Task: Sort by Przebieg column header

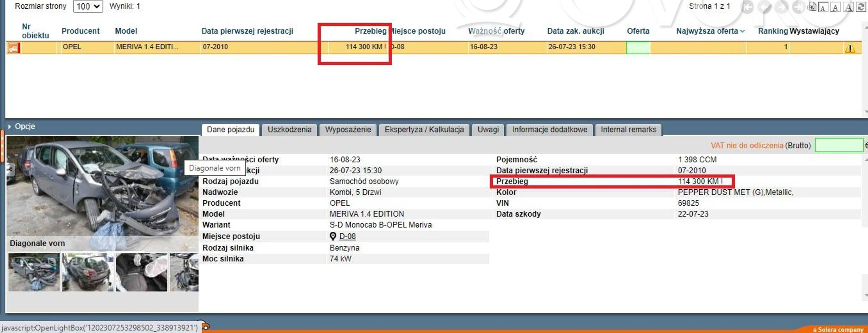Action: (x=370, y=31)
